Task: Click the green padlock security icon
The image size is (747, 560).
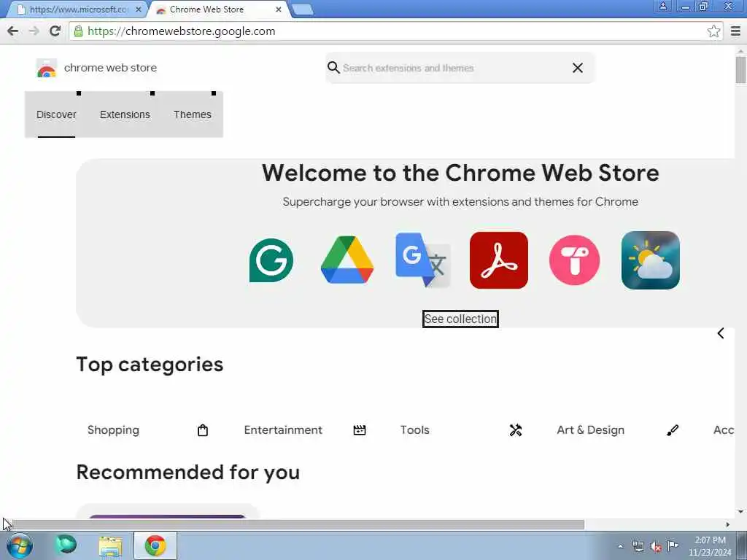Action: [78, 31]
